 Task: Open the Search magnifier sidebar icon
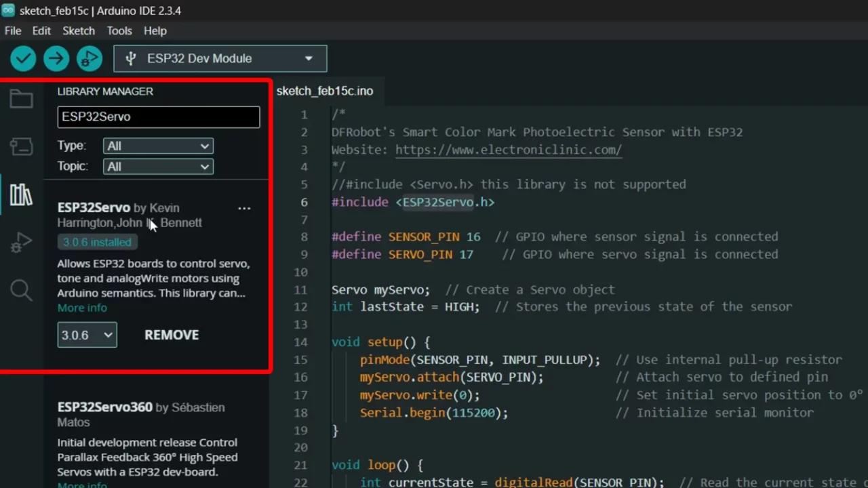click(21, 290)
